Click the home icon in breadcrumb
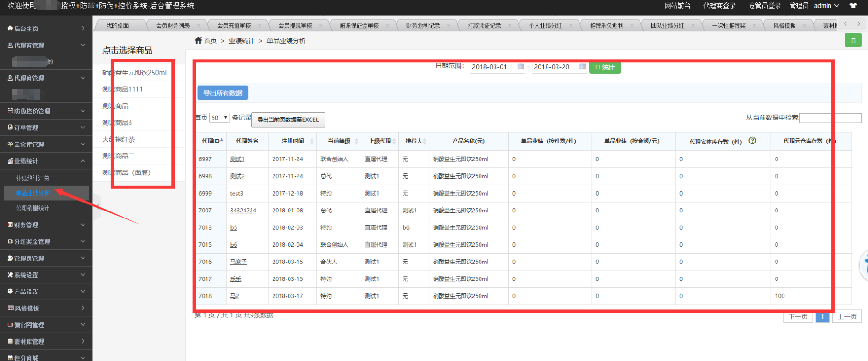 [198, 41]
